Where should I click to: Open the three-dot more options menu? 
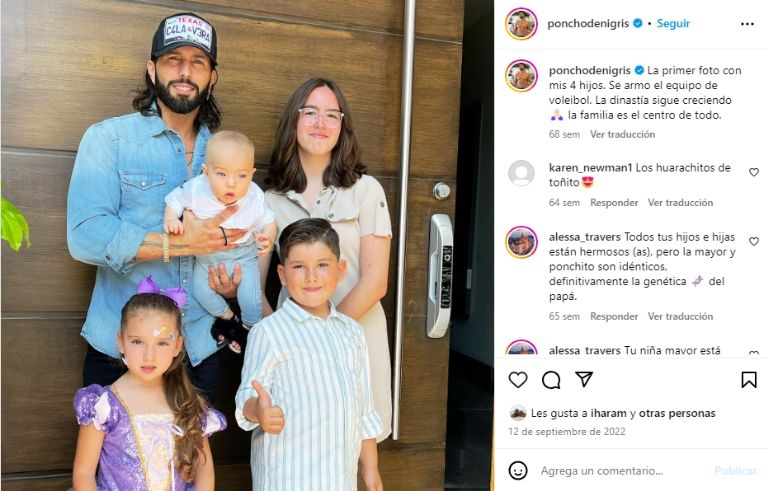747,24
